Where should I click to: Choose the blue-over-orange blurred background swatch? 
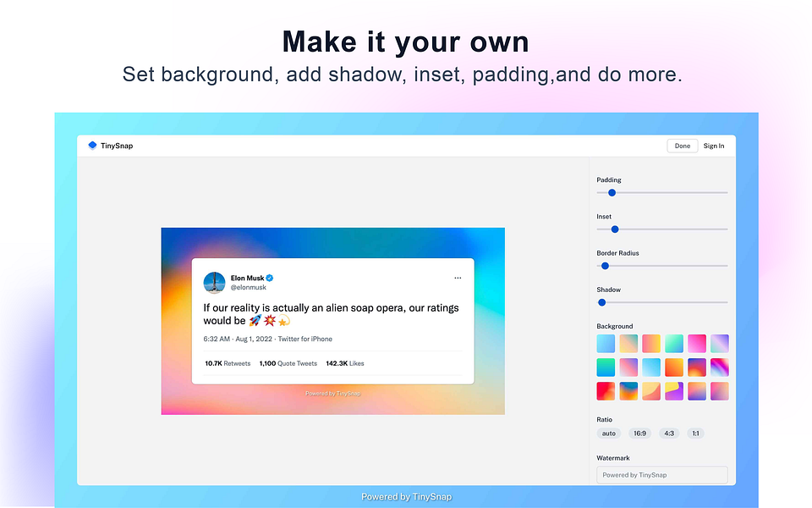pos(628,391)
